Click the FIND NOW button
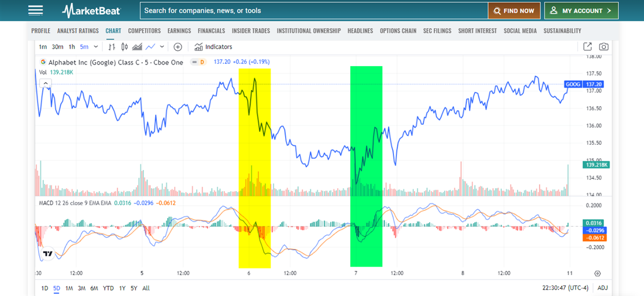Viewport: 644px width, 296px height. [x=513, y=11]
